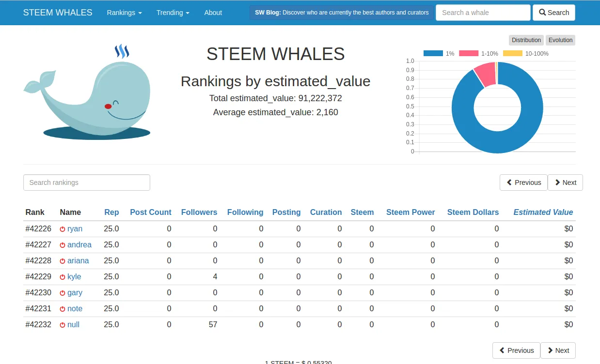Toggle the 10-100% legend series
Screen dimensions: 600x364
(525, 54)
